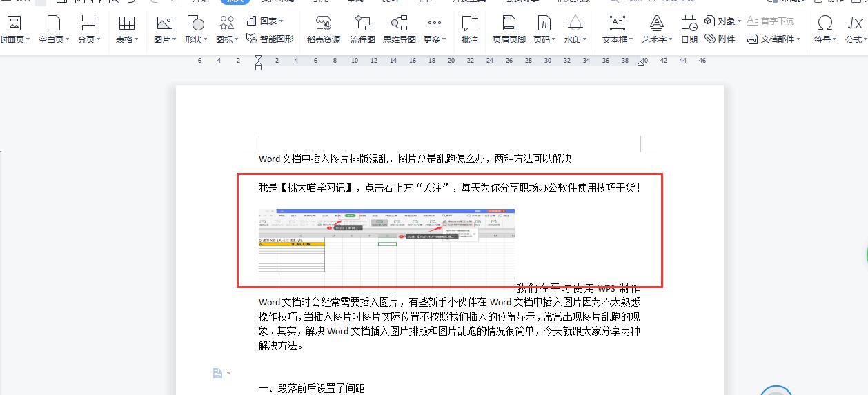Insert a 批注 comment

pos(470,30)
